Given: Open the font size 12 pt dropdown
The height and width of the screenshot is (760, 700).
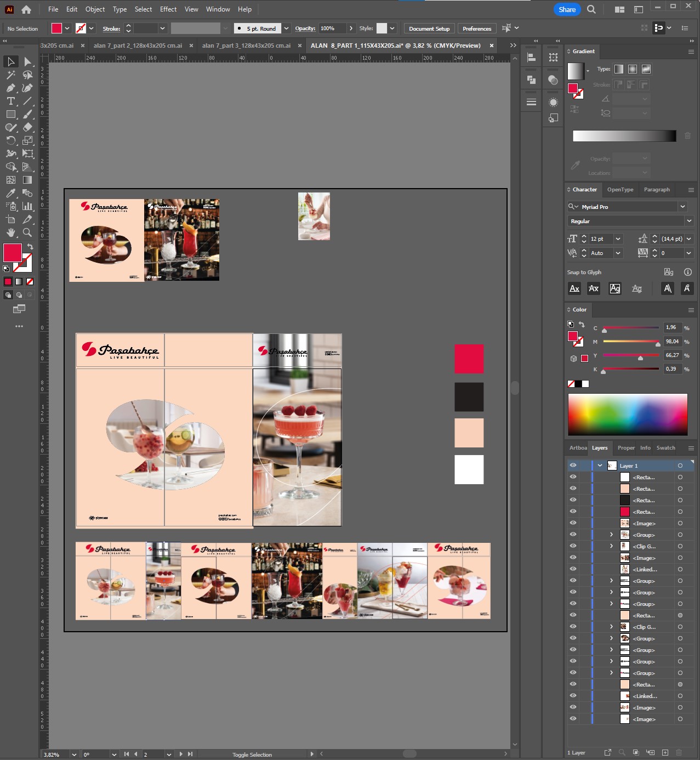Looking at the screenshot, I should click(x=618, y=239).
